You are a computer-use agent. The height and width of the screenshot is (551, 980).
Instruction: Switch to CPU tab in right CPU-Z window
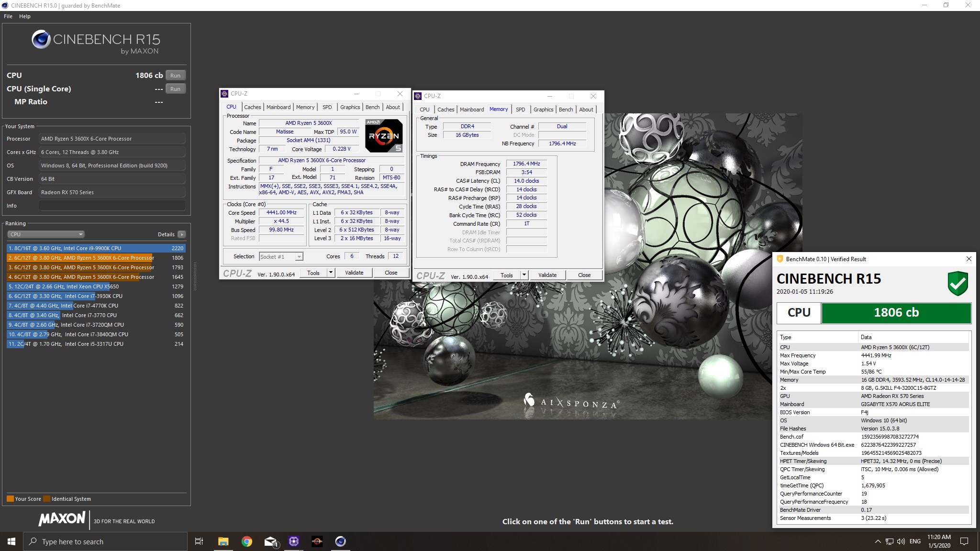point(425,110)
